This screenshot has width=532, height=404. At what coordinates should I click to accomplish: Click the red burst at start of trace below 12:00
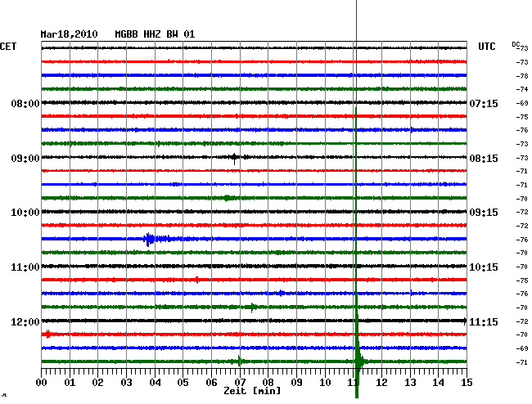(x=47, y=334)
